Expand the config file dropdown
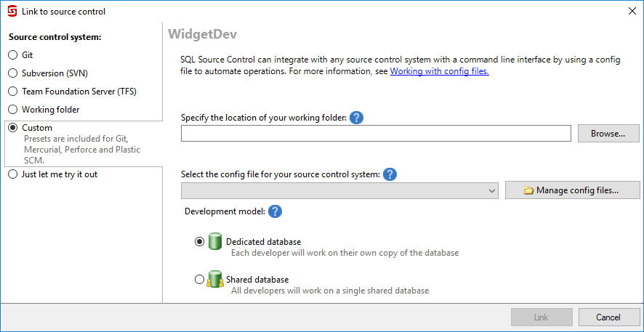 492,190
